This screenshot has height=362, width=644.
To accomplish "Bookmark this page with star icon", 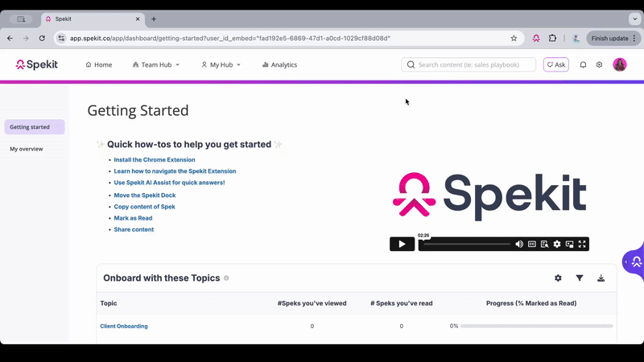I will coord(514,38).
